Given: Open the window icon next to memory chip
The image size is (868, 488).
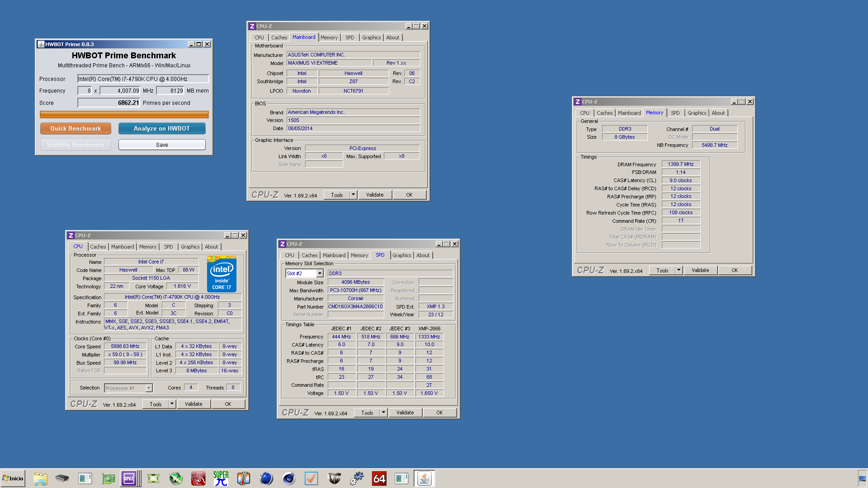Looking at the screenshot, I should 85,479.
